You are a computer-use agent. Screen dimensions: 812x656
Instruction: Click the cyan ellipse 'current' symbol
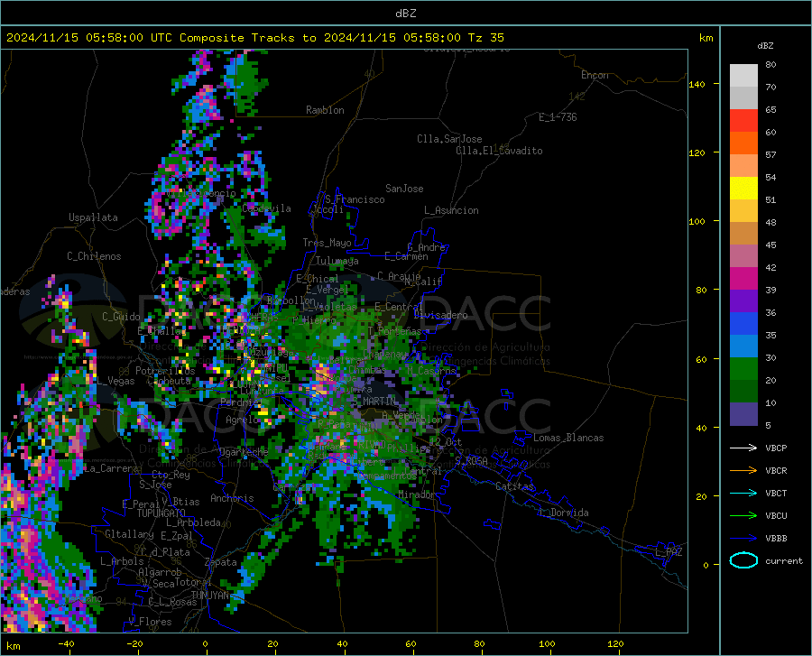pyautogui.click(x=743, y=560)
